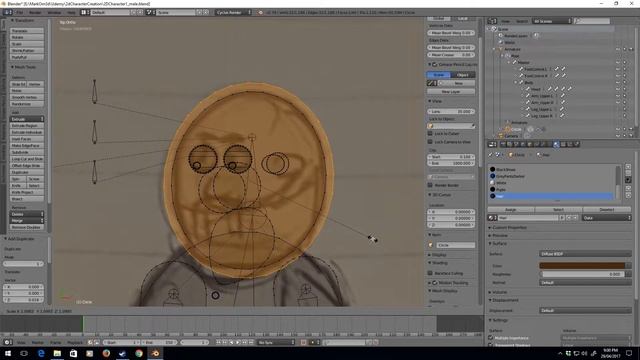Open the Scene selector in header

click(x=176, y=13)
